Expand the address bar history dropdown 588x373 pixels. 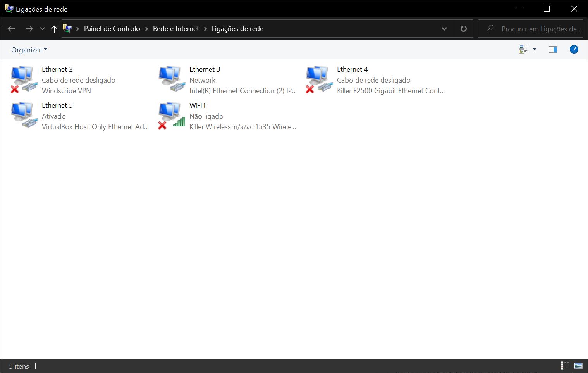click(x=444, y=29)
